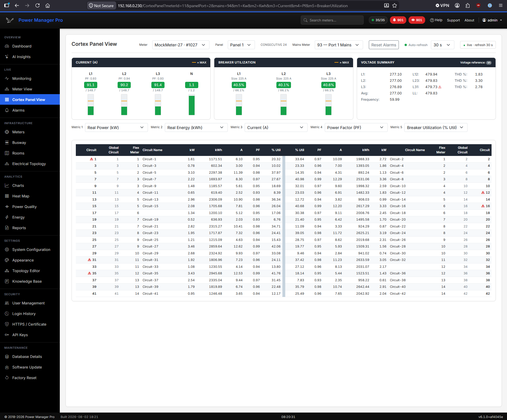Click the N neutral current bar gauge
The image size is (507, 420).
click(x=192, y=105)
